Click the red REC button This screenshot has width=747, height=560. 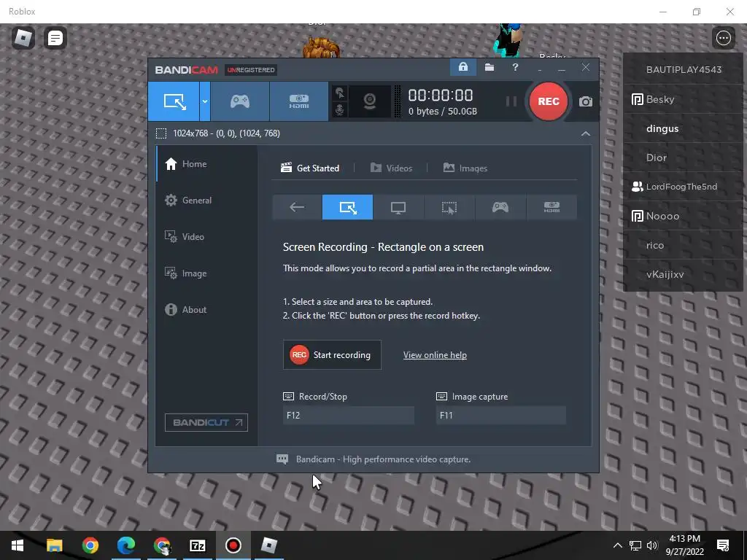coord(549,101)
